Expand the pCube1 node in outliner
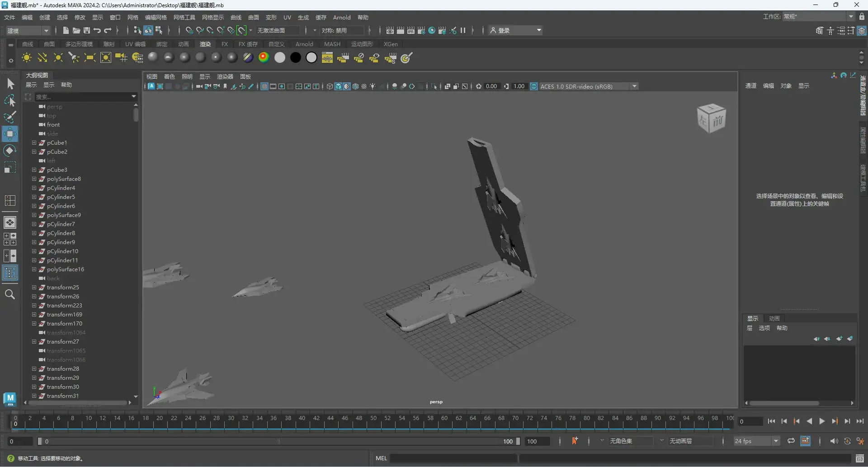 click(34, 142)
